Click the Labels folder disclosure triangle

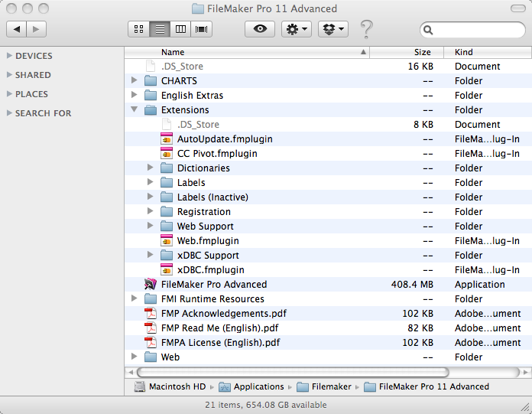tap(150, 182)
